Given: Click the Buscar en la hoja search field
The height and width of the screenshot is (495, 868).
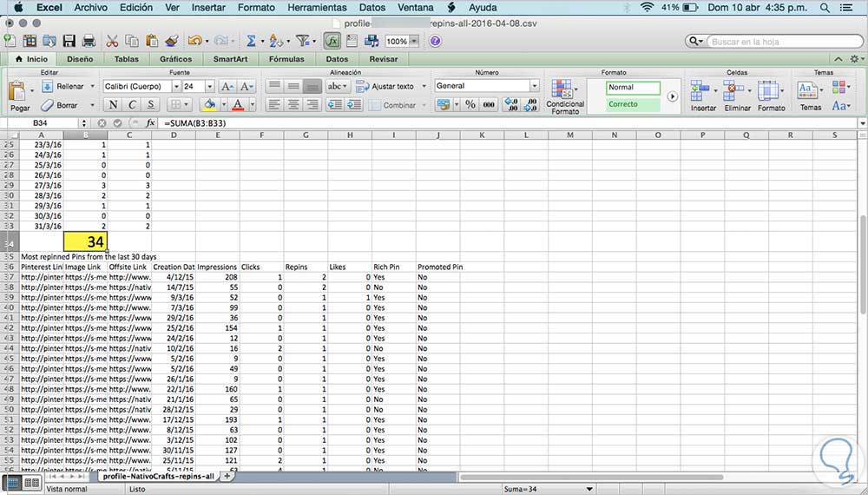Looking at the screenshot, I should [785, 42].
